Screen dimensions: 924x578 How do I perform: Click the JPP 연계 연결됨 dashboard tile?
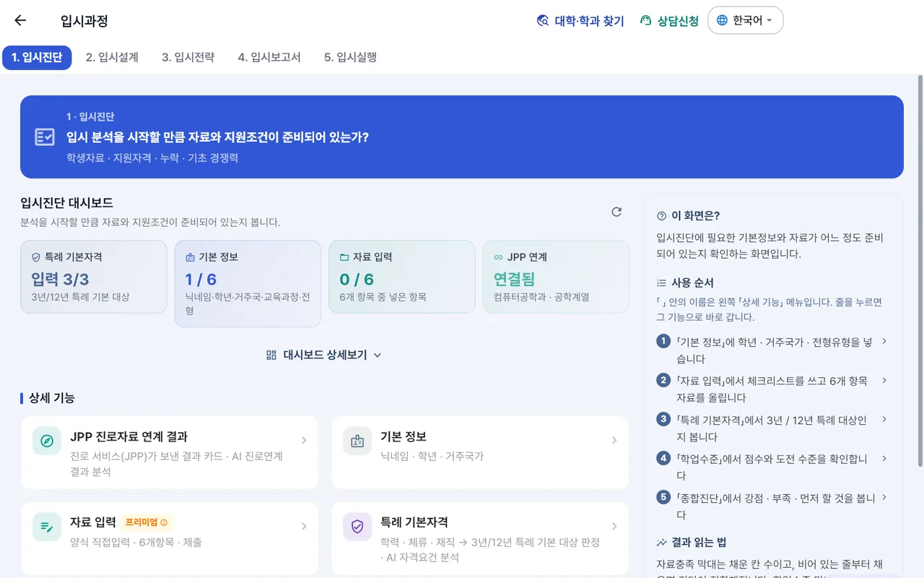coord(556,277)
